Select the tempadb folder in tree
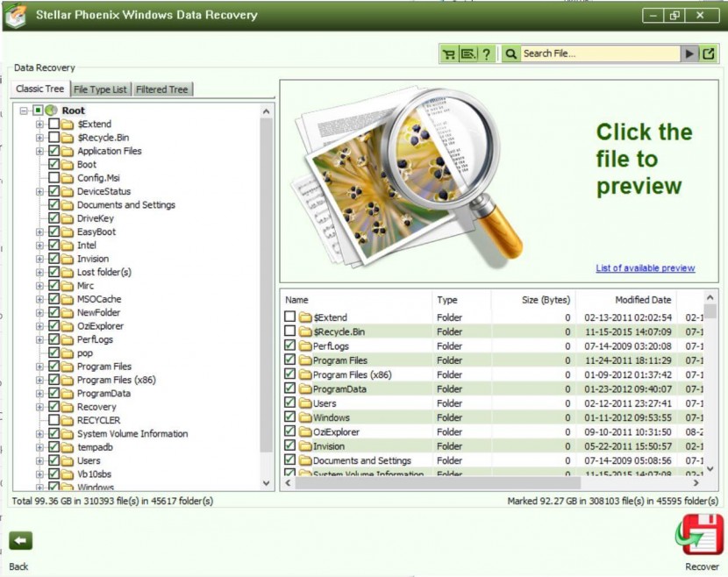The height and width of the screenshot is (577, 728). [x=96, y=447]
